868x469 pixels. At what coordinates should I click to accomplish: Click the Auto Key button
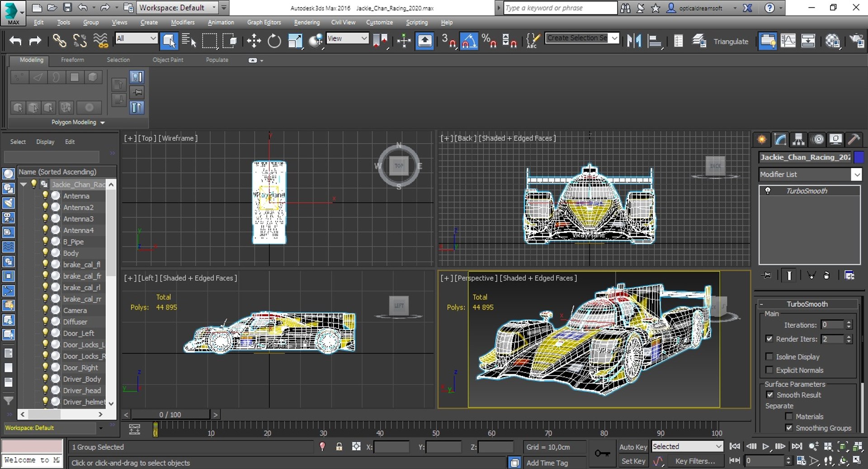pos(633,447)
